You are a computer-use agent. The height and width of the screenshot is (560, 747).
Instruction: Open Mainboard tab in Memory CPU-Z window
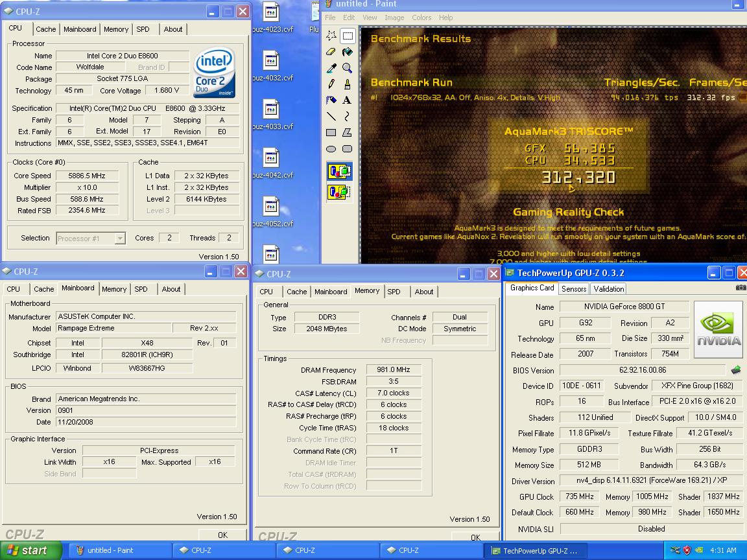[331, 292]
